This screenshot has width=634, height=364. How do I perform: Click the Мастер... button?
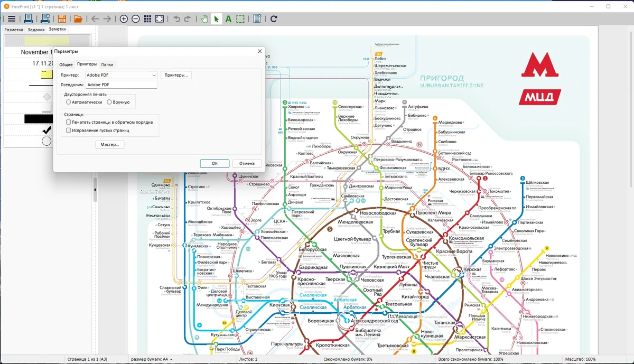tap(110, 144)
